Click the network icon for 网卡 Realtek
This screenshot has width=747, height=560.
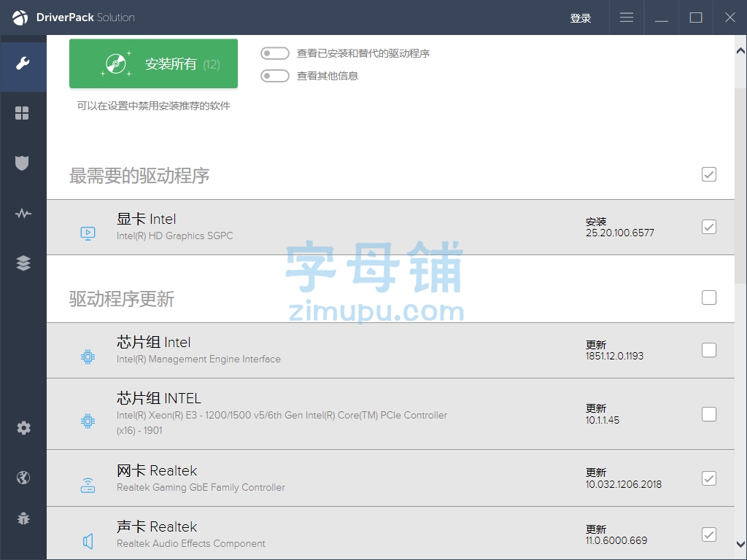click(x=88, y=485)
